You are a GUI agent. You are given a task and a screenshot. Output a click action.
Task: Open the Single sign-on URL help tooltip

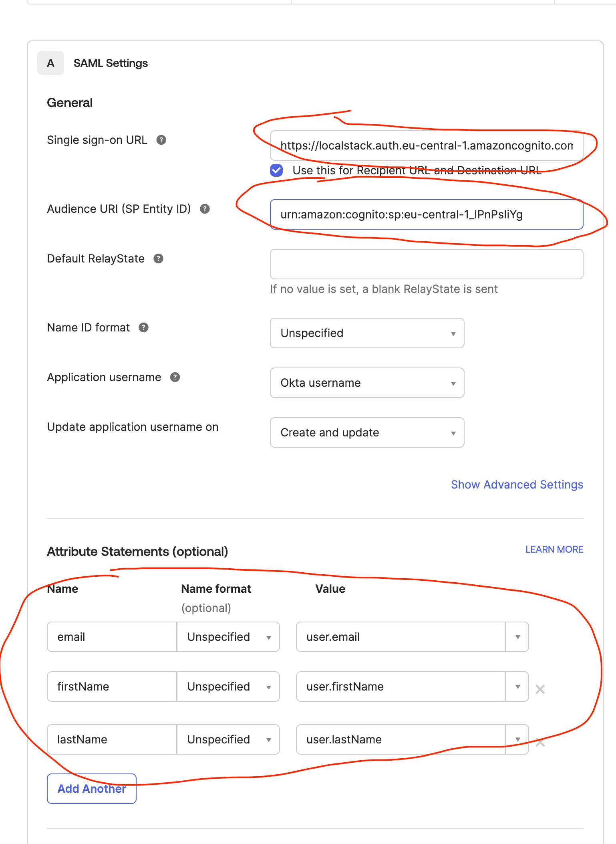[x=161, y=140]
